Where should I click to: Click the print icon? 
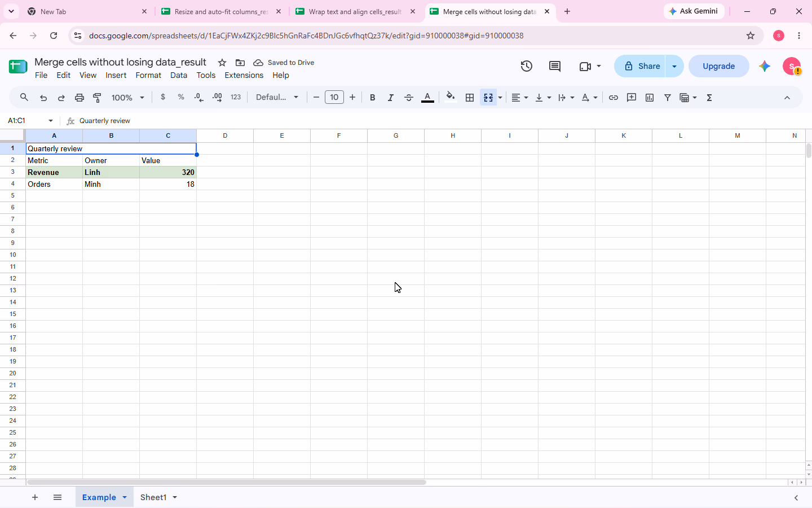[80, 98]
